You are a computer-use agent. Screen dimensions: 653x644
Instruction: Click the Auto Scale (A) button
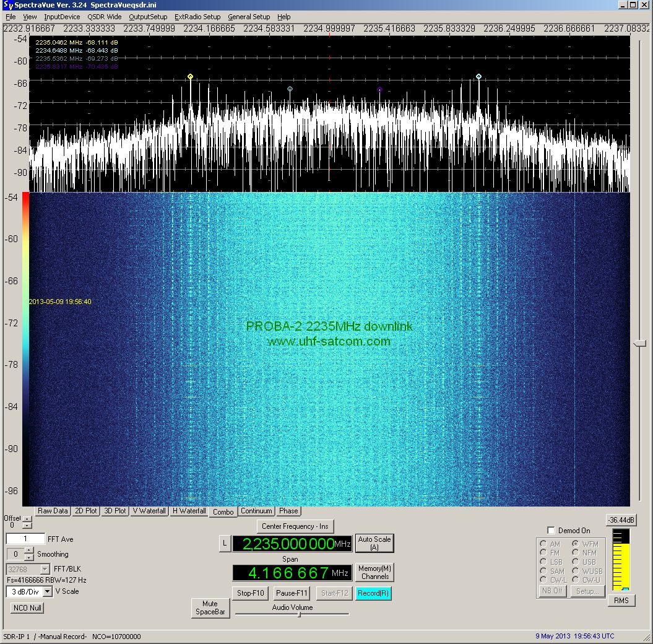tap(374, 543)
